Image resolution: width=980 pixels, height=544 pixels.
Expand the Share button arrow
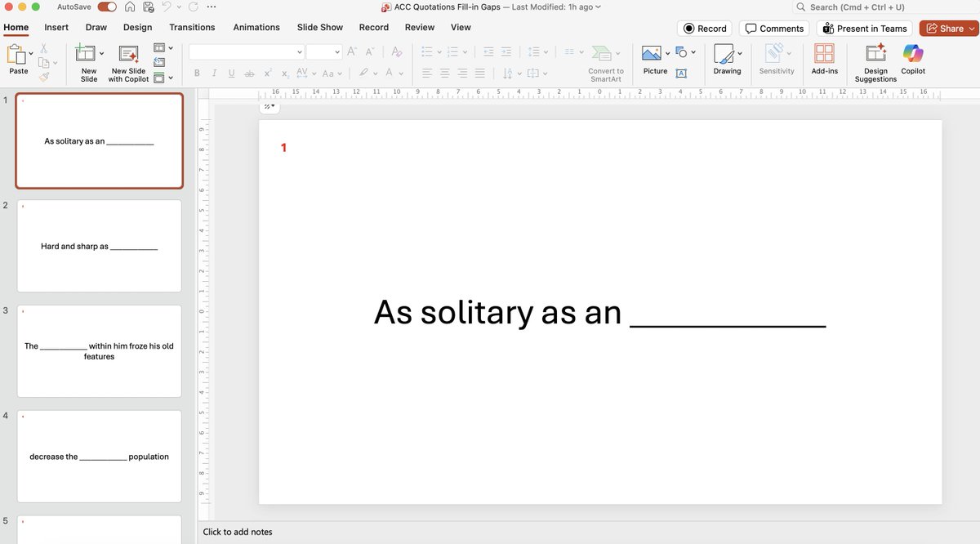(972, 28)
